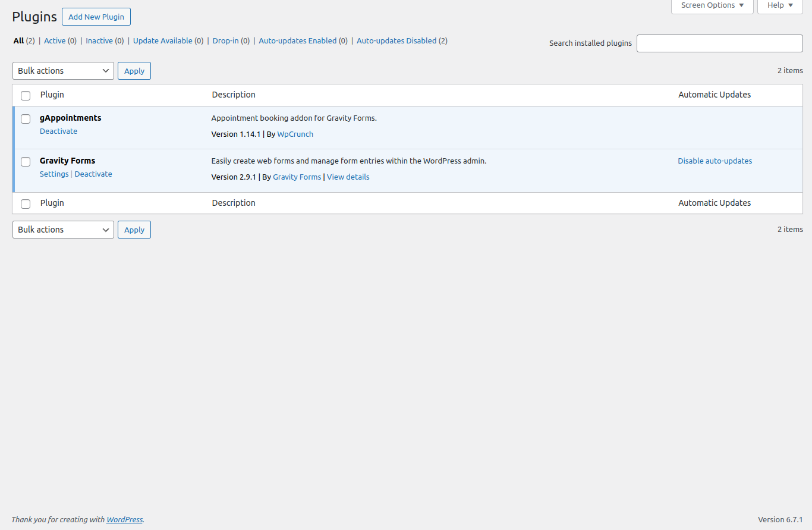Click the Gravity Forms description text

coord(349,161)
